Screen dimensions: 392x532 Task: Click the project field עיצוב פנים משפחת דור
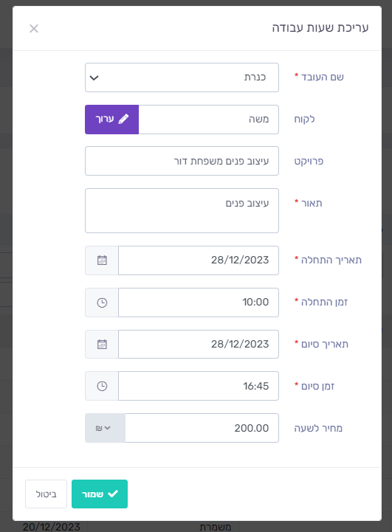182,161
